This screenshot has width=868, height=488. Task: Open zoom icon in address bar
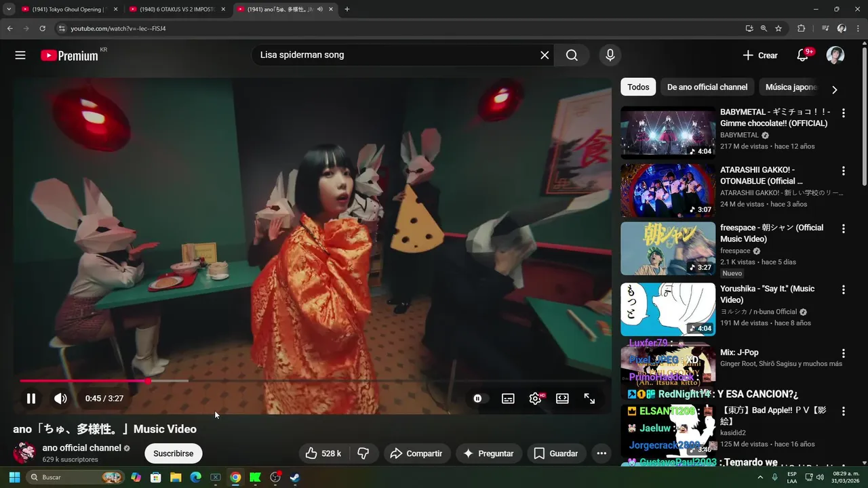tap(764, 28)
